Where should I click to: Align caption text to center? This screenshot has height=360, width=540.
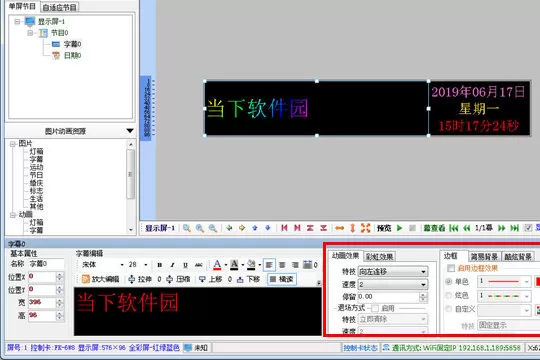coord(282,265)
